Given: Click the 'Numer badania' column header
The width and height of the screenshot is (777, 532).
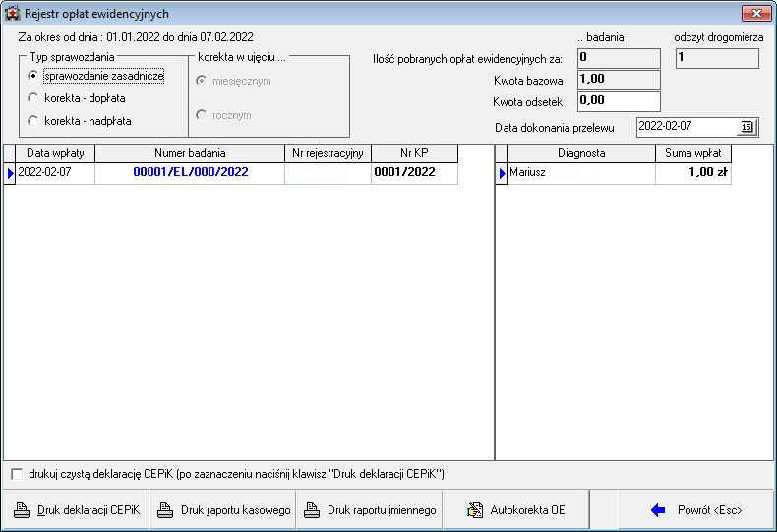Looking at the screenshot, I should pos(190,153).
